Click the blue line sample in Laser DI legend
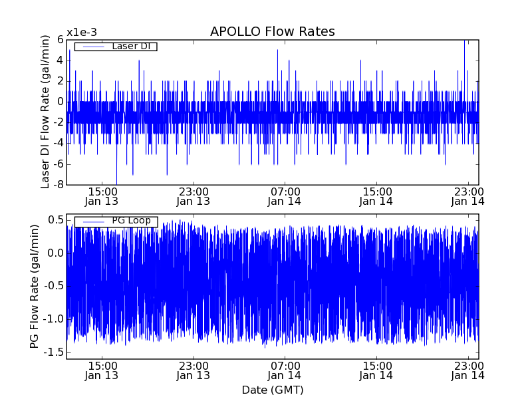 pos(92,47)
